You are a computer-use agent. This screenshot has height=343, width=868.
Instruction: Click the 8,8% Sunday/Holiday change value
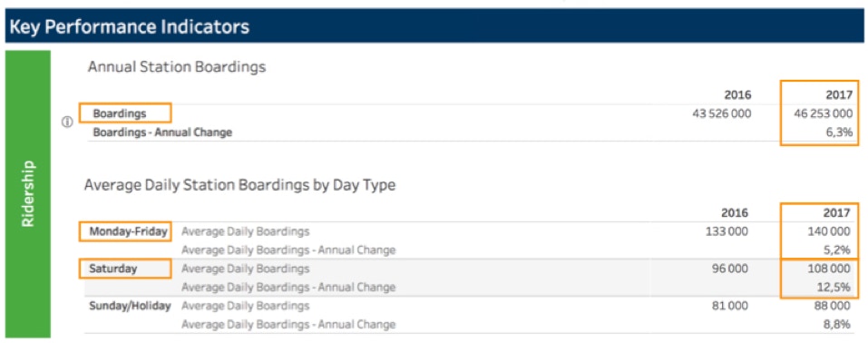point(837,324)
